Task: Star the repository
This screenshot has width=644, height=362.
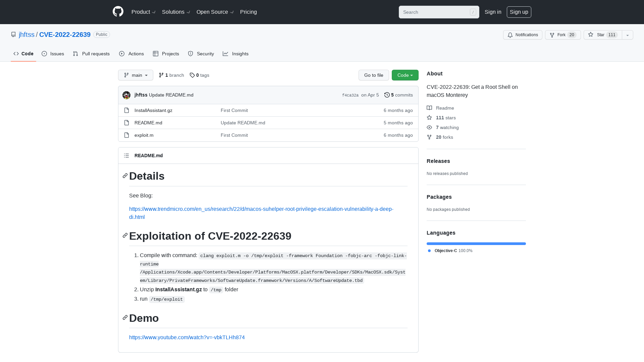Action: pos(603,35)
